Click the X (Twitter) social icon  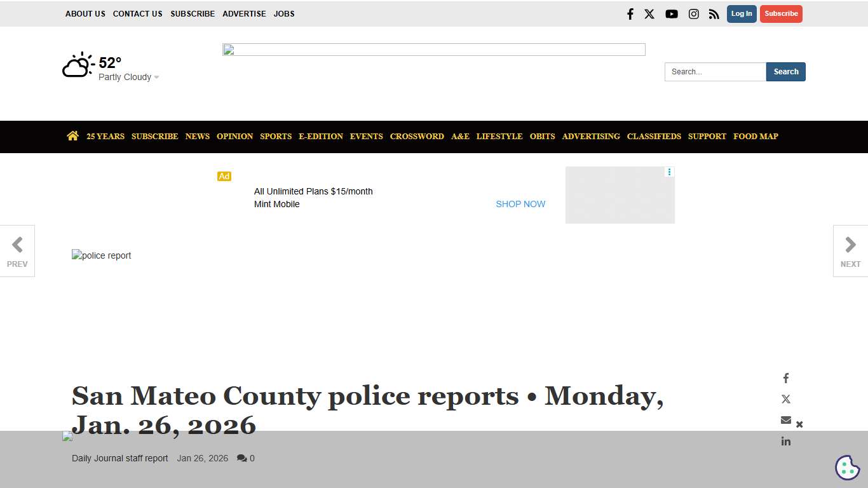tap(649, 13)
